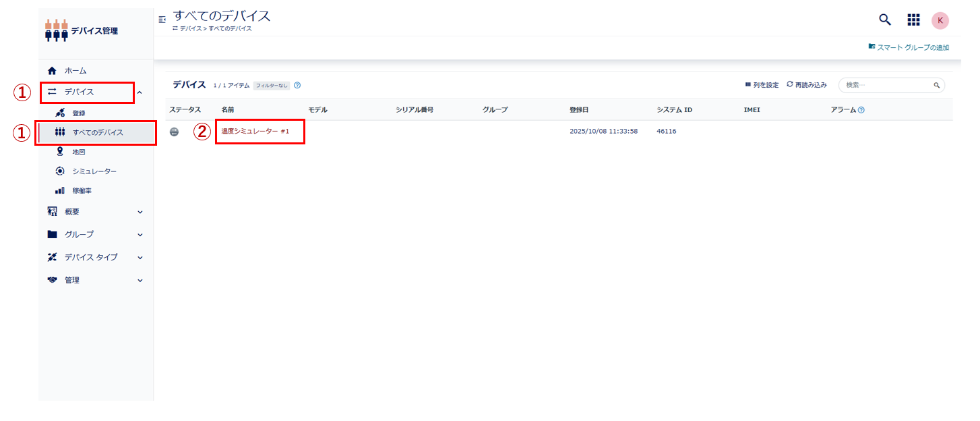Open the 地図 sidebar item
Viewport: 980px width, 421px height.
click(78, 152)
